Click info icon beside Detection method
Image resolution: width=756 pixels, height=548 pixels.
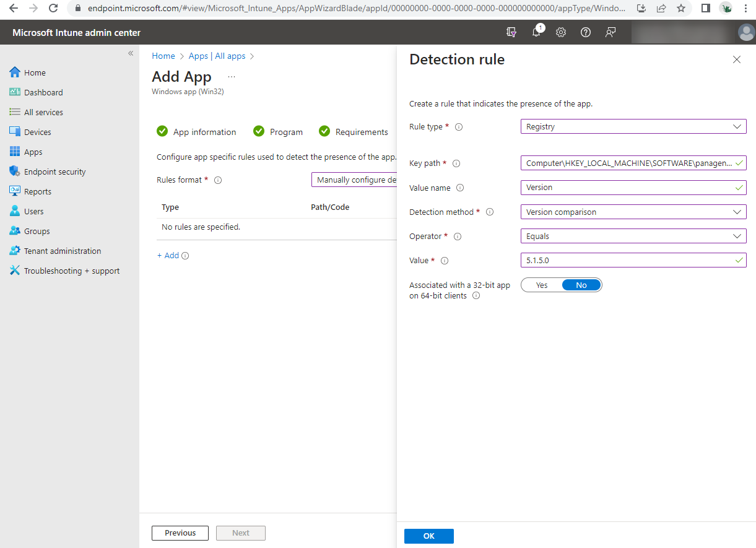(490, 212)
